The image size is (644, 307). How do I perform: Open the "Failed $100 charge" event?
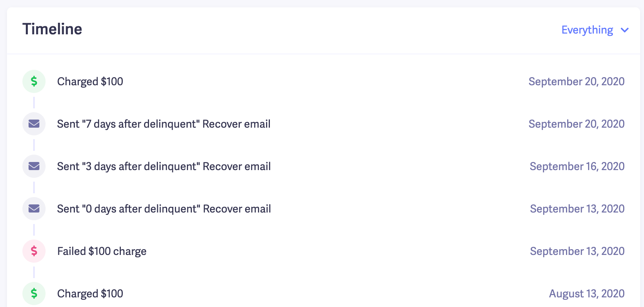point(102,251)
